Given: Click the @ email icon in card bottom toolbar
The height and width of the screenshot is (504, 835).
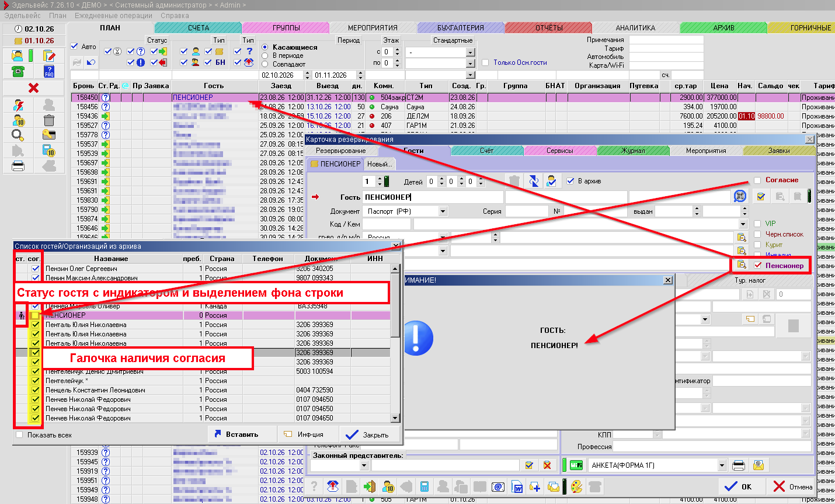Looking at the screenshot, I should click(x=498, y=486).
